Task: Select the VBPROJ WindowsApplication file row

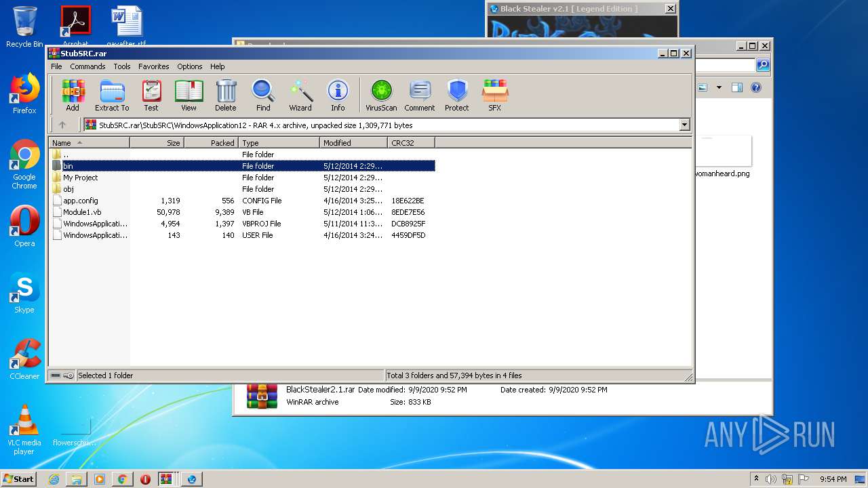Action: [243, 224]
